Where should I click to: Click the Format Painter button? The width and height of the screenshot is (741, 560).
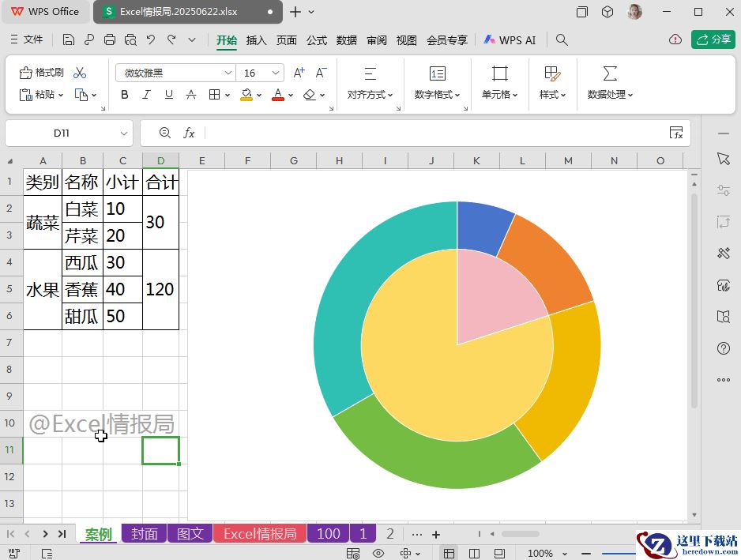(x=41, y=73)
